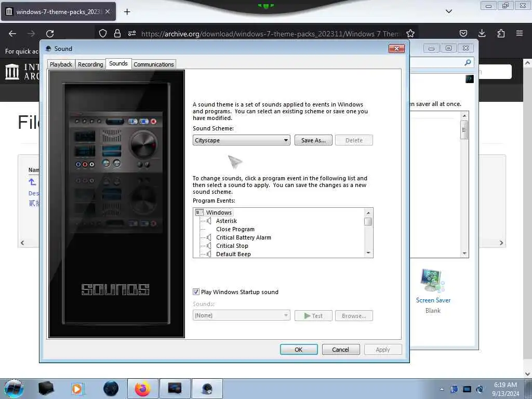Click speaker icon beside Critical Battery Alarm

pyautogui.click(x=209, y=237)
